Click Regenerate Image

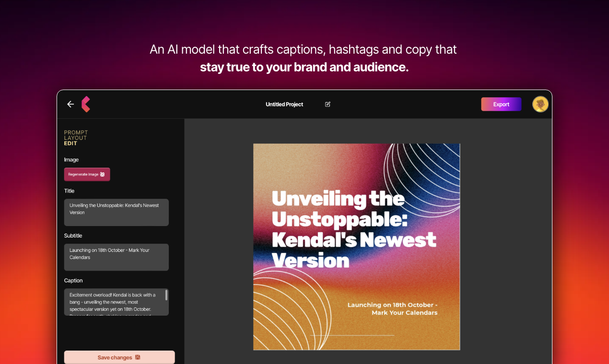(x=87, y=174)
